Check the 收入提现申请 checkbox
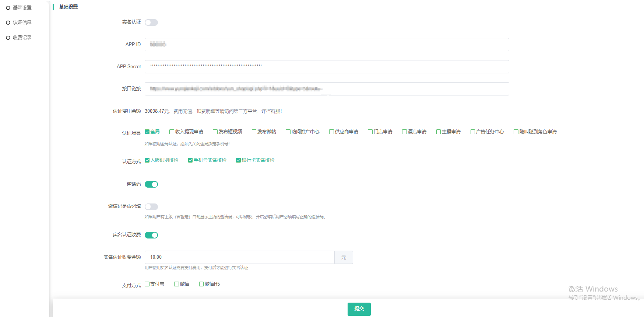 point(172,132)
